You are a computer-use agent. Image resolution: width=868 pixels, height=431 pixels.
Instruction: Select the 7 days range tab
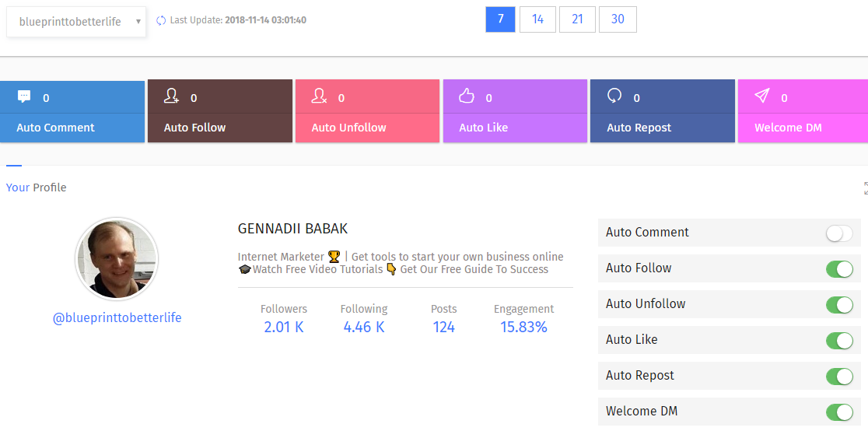coord(500,19)
